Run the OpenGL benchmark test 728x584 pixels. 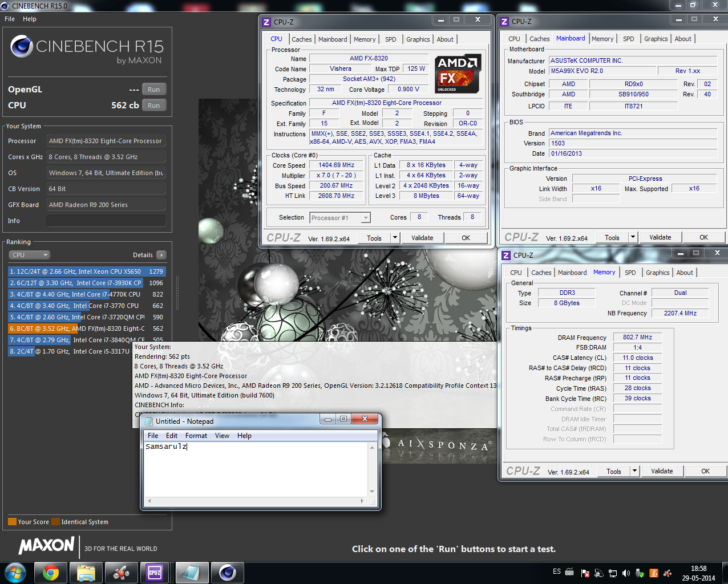pyautogui.click(x=154, y=90)
